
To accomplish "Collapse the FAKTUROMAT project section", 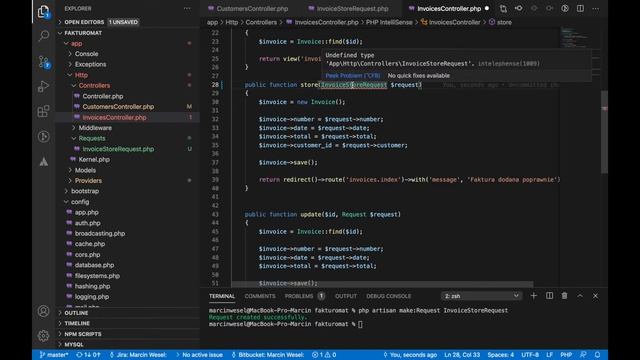I will [128, 33].
